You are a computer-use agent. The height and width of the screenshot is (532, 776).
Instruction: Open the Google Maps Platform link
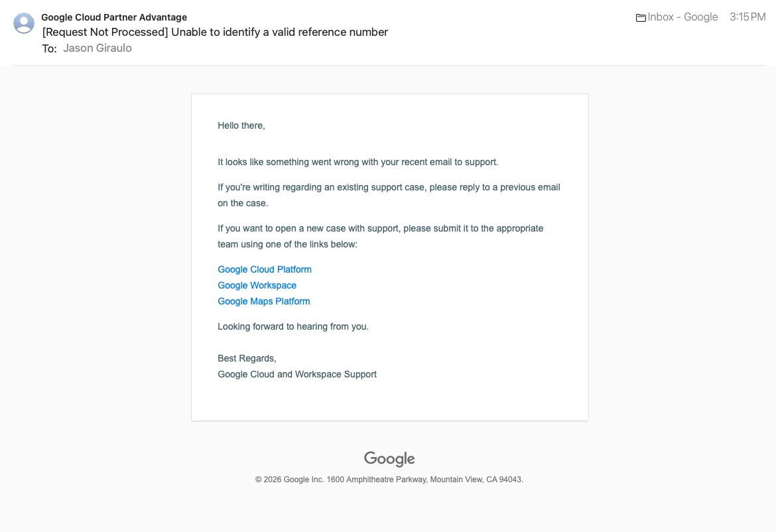(x=264, y=301)
